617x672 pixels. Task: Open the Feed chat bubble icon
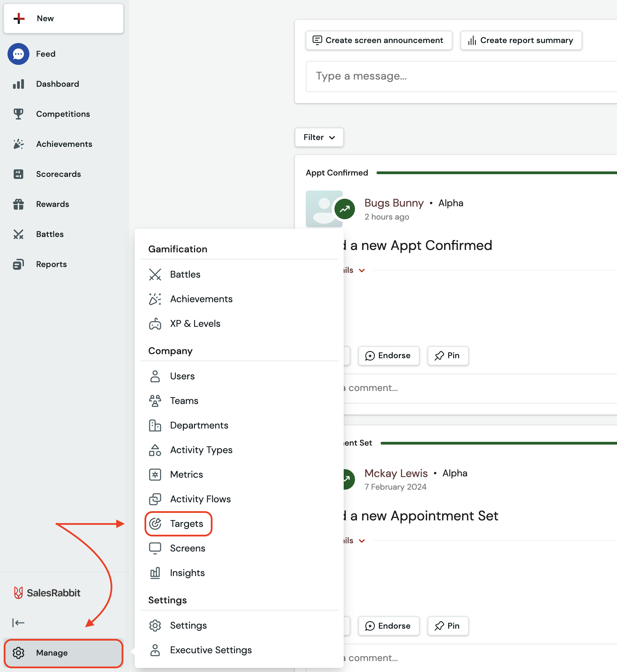[18, 54]
